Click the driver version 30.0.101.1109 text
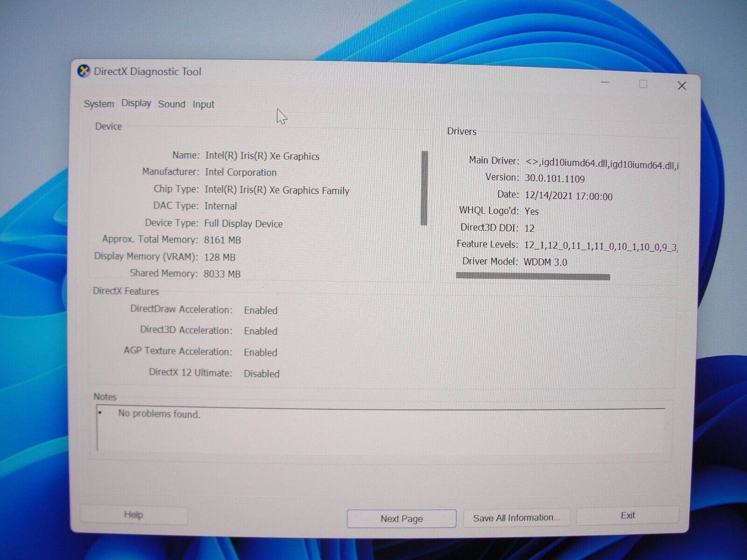747x560 pixels. pos(554,179)
